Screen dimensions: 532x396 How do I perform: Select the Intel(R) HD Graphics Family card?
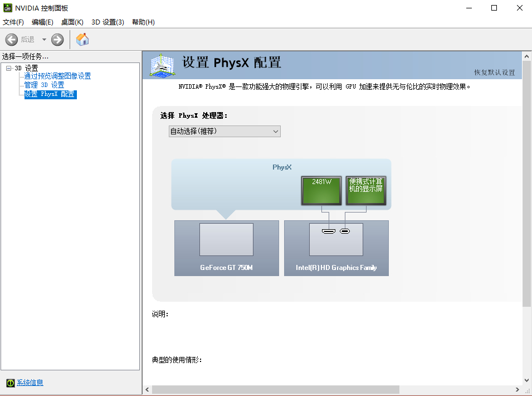pyautogui.click(x=336, y=248)
